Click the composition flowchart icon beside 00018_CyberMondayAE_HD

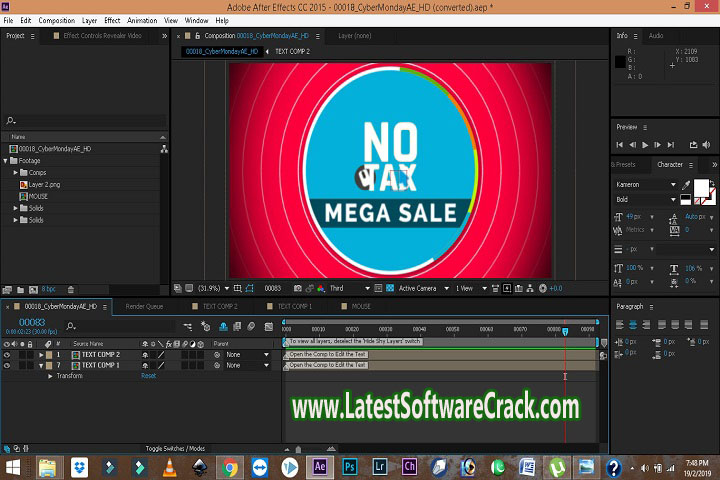pyautogui.click(x=165, y=149)
